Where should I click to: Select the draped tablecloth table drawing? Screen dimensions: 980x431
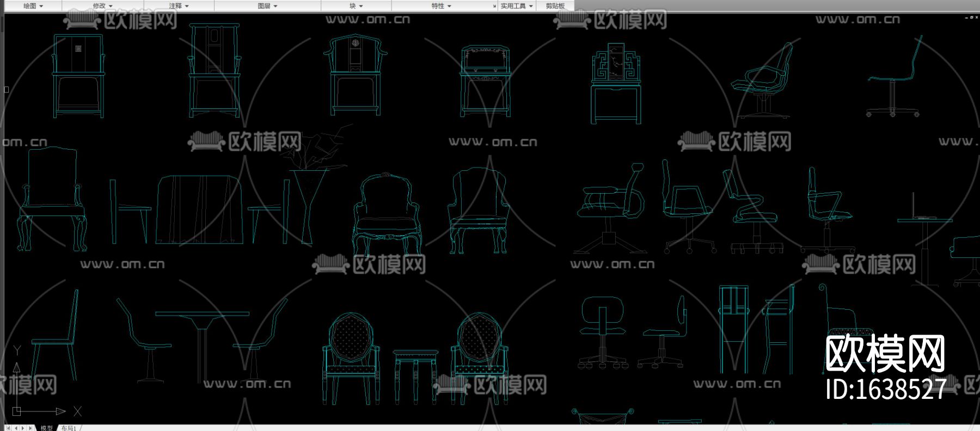(199, 210)
